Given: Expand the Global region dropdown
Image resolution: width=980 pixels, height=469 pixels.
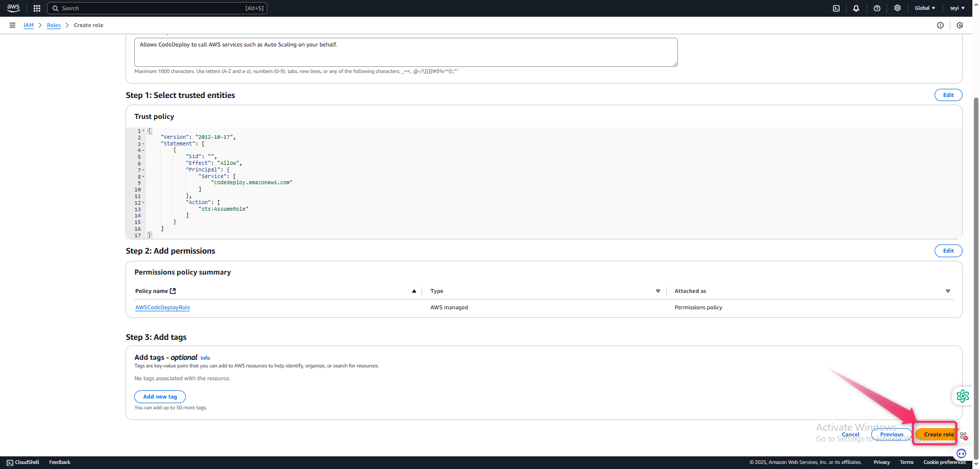Looking at the screenshot, I should [x=925, y=8].
